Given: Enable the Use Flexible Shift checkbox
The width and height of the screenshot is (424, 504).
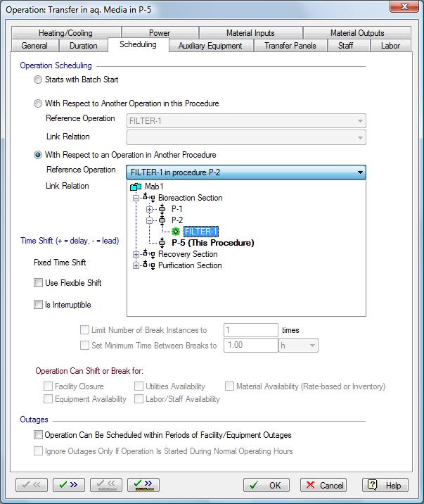Looking at the screenshot, I should pyautogui.click(x=39, y=283).
